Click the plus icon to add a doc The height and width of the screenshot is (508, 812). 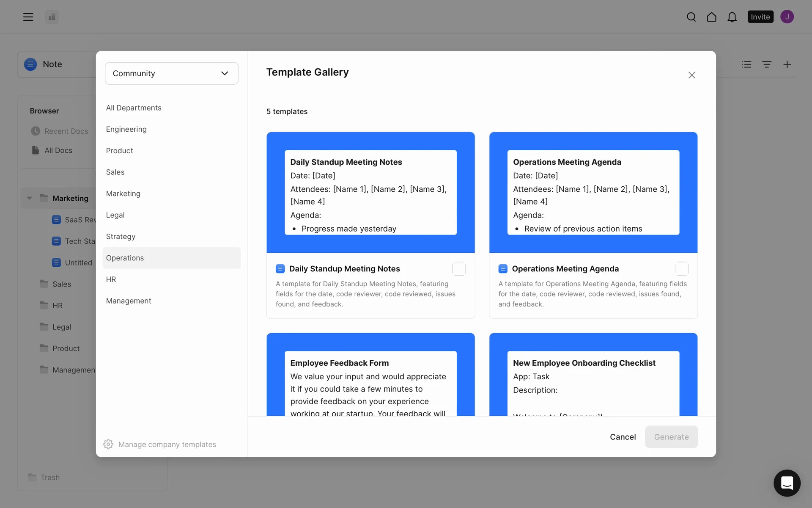787,64
